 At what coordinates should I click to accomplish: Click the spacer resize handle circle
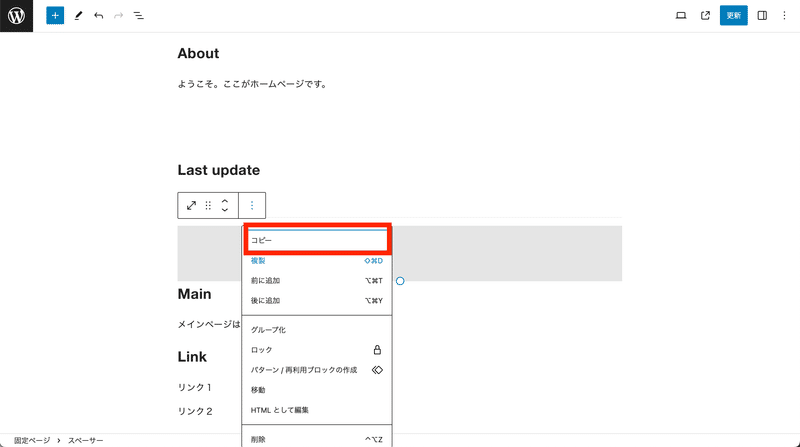tap(400, 281)
